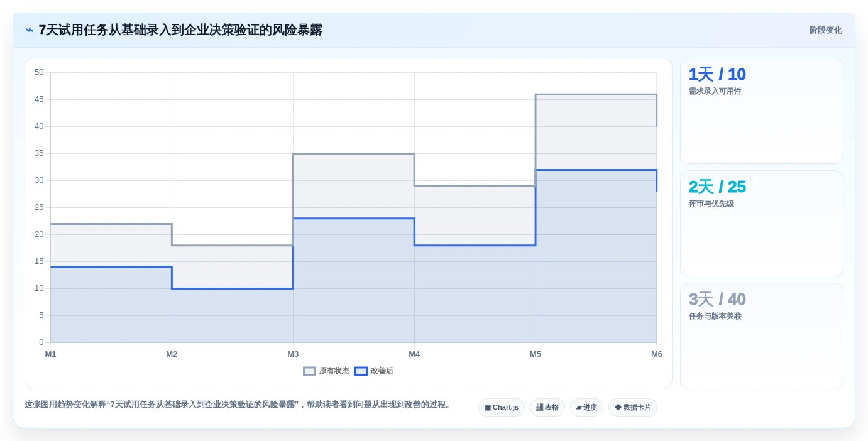Click the M6 x-axis label
Viewport: 868px width, 441px height.
pyautogui.click(x=656, y=354)
